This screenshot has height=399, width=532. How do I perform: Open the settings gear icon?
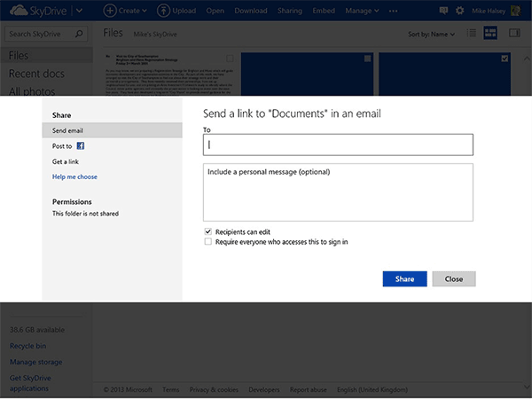point(459,11)
